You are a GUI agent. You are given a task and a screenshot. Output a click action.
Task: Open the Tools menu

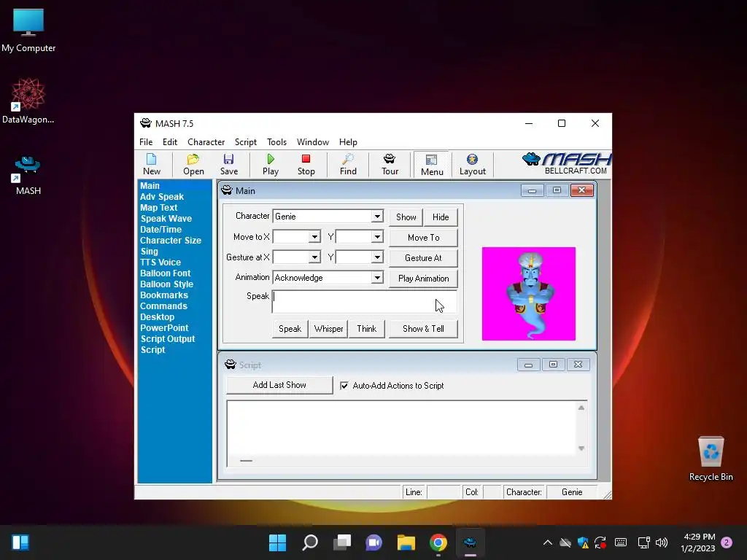point(276,142)
